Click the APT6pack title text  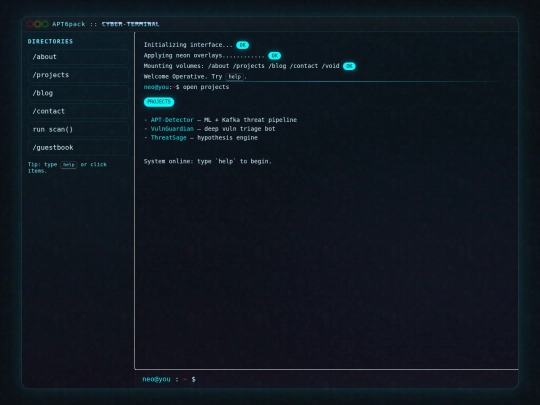point(69,24)
